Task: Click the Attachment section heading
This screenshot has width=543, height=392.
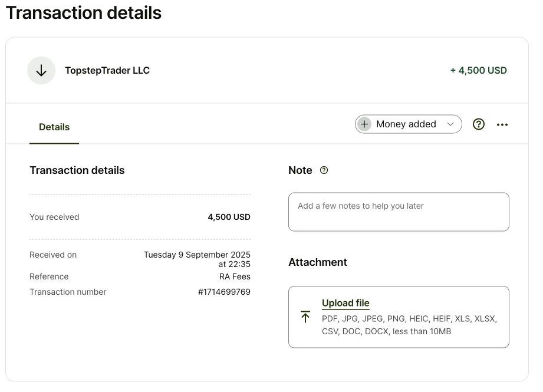Action: tap(318, 262)
